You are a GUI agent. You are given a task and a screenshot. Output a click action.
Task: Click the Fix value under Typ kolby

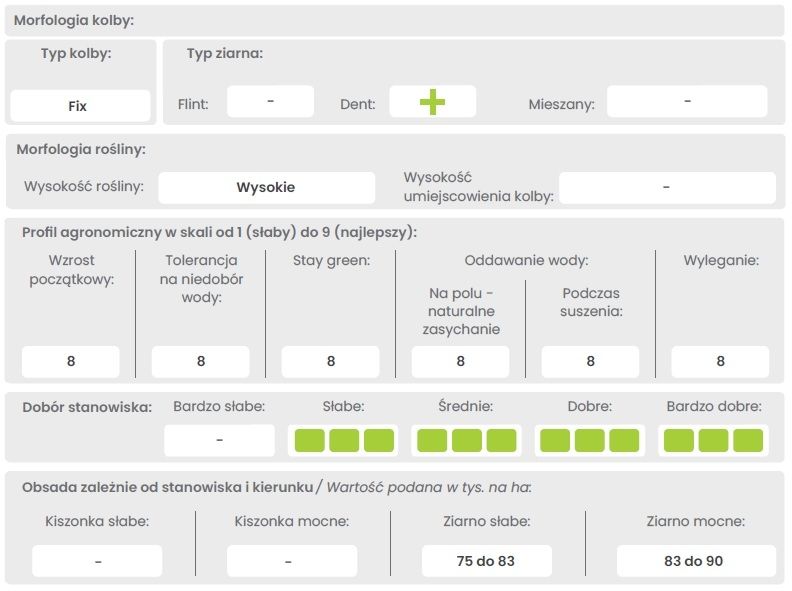tap(80, 105)
